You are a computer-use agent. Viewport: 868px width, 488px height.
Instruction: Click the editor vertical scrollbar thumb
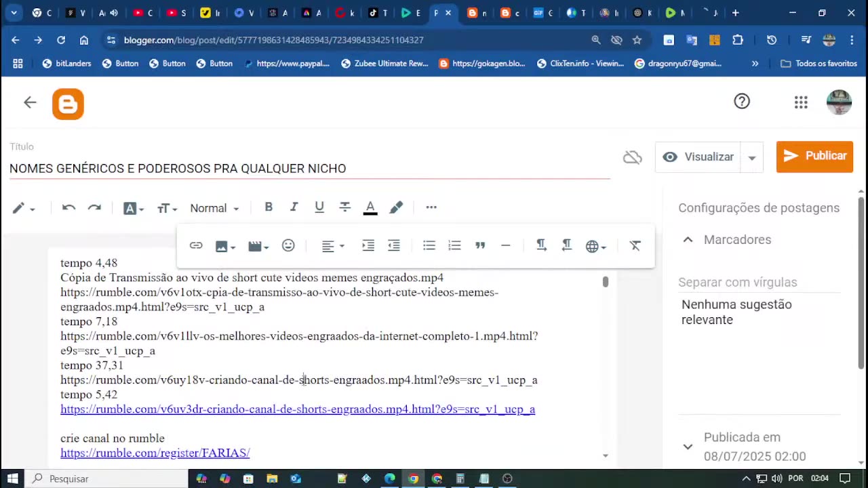pos(606,282)
